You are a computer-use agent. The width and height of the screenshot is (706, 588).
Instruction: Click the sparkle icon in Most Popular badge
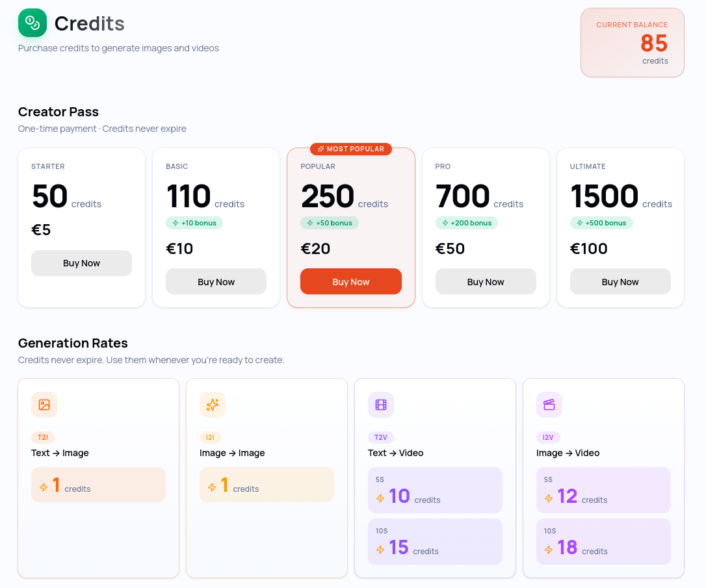pyautogui.click(x=321, y=149)
